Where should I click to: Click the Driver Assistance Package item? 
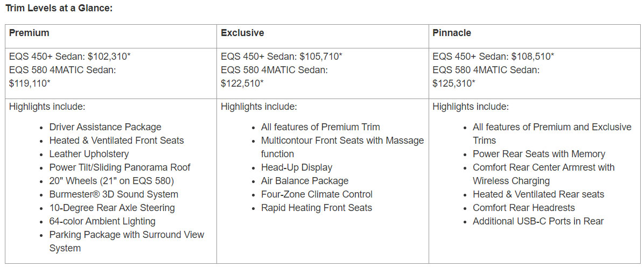[x=105, y=127]
